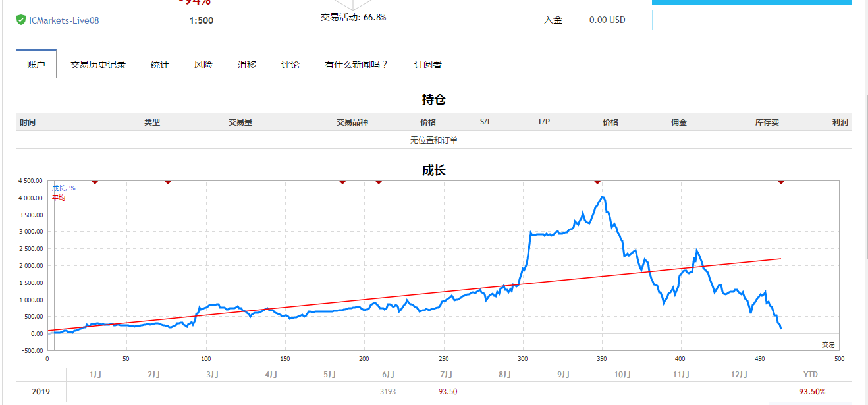Switch to the 评论 tab

pos(290,65)
